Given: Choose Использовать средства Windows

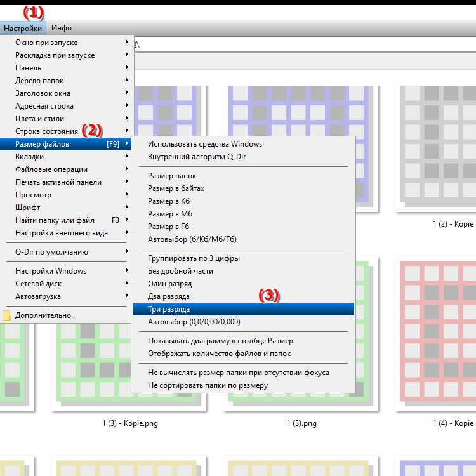Looking at the screenshot, I should coord(204,144).
